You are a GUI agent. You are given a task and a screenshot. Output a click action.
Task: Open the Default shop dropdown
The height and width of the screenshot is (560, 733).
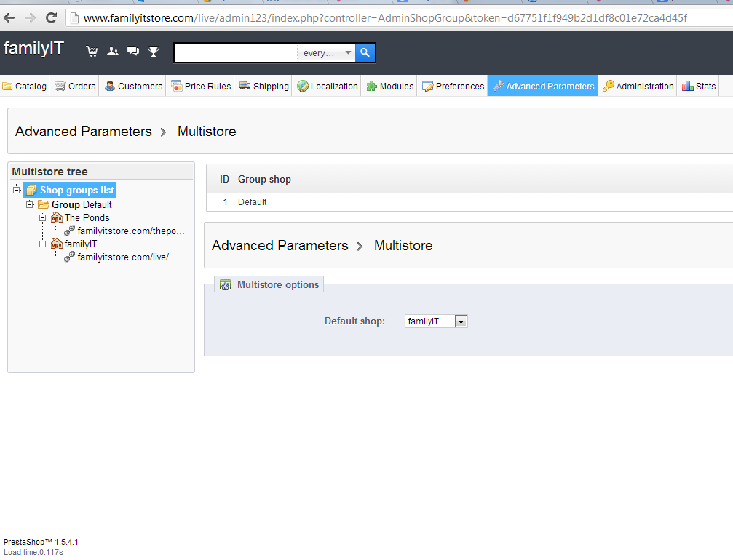(x=436, y=321)
